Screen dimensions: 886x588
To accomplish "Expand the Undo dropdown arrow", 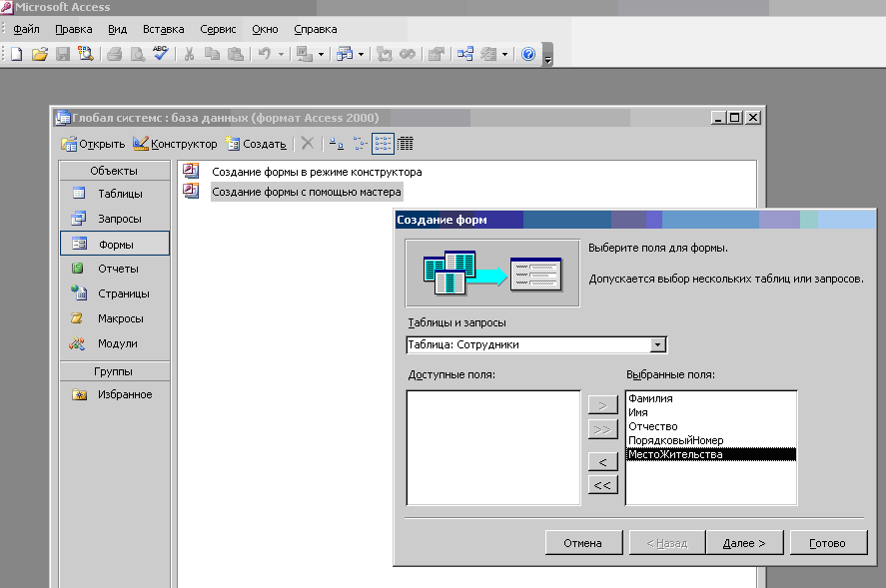I will click(281, 55).
